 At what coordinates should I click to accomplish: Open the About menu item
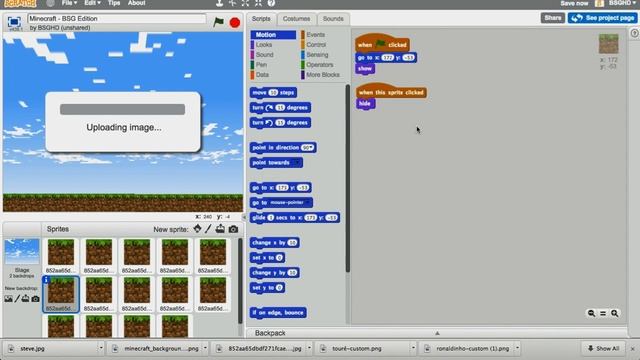(136, 3)
